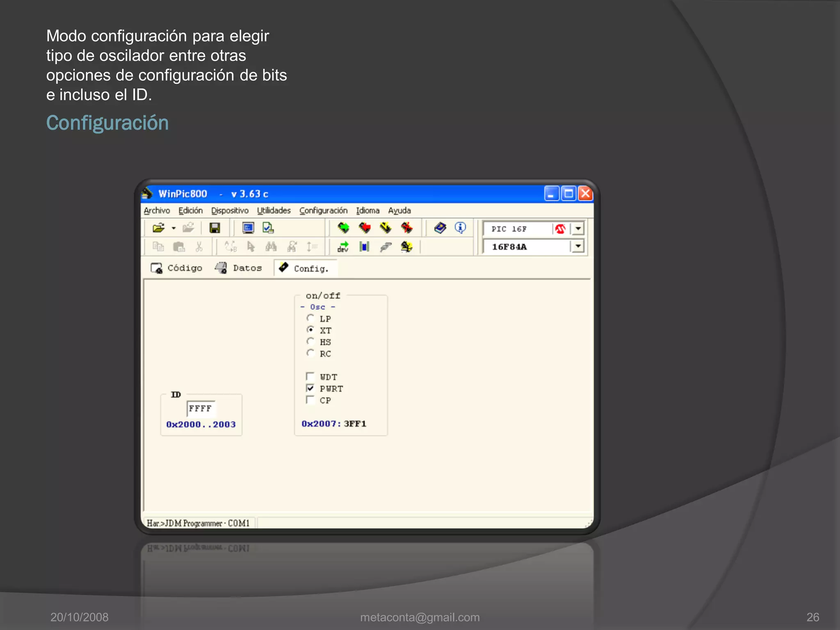Select the HS oscillator radio button
The height and width of the screenshot is (630, 840).
tap(310, 342)
